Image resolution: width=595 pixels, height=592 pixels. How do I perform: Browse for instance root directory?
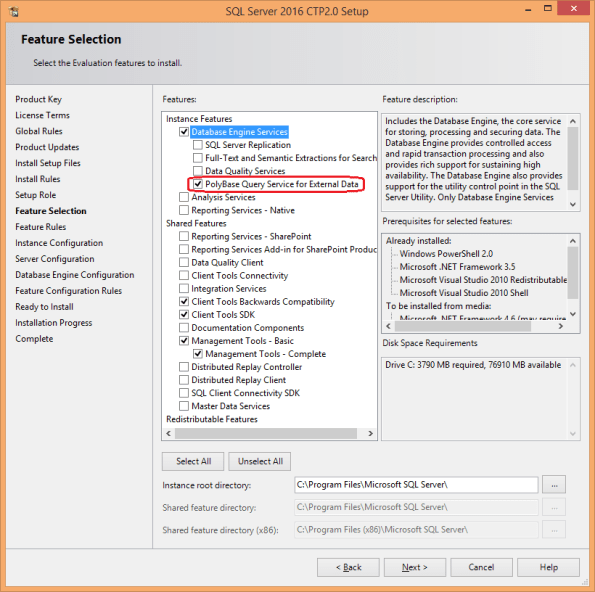tap(554, 485)
